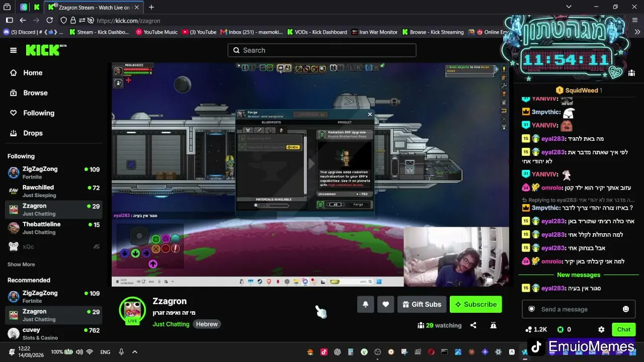Go back in the browser
644x362 pixels.
tap(23, 21)
